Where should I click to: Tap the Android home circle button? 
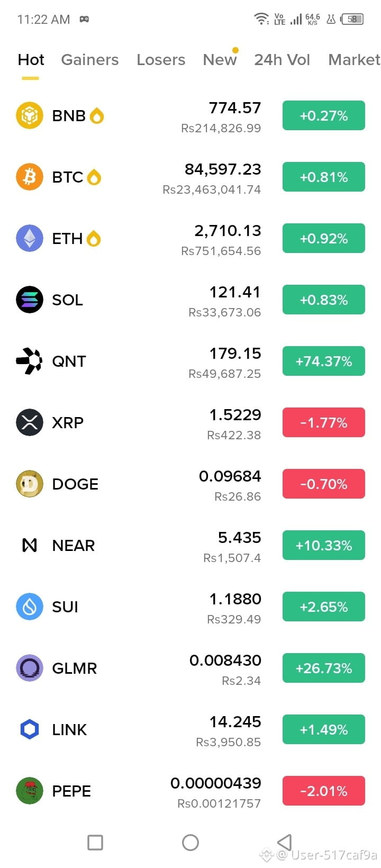[190, 843]
